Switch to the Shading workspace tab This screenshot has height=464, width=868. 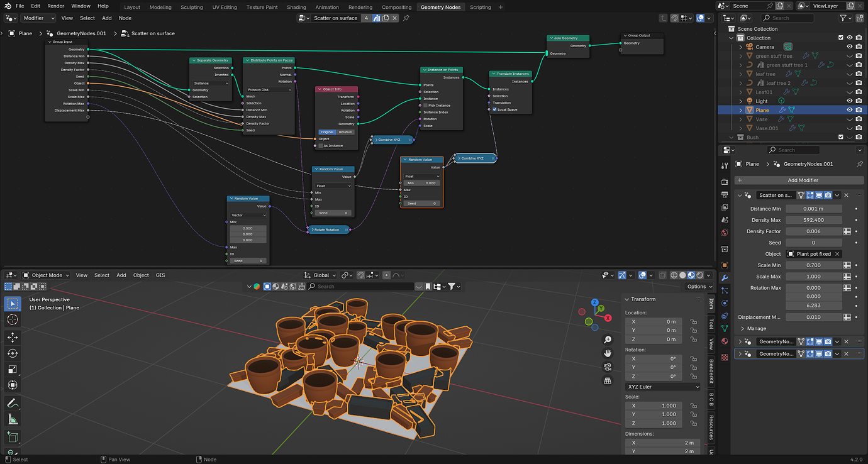(x=296, y=7)
